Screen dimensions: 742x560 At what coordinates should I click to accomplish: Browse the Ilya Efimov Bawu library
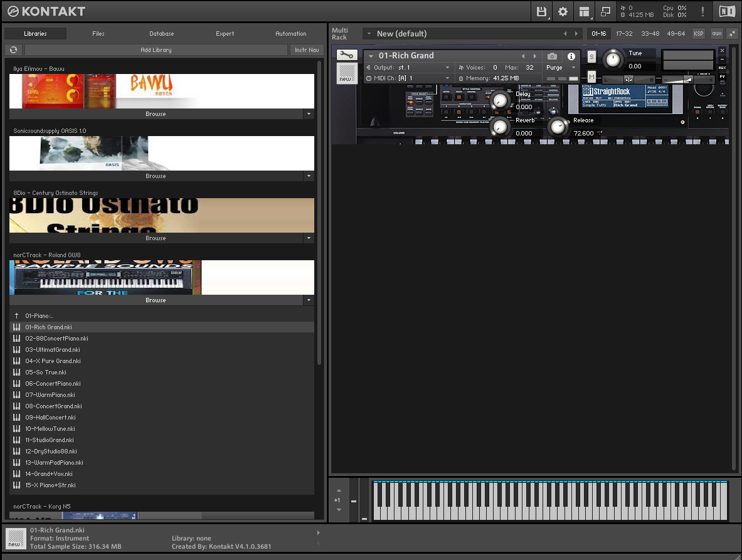coord(156,114)
